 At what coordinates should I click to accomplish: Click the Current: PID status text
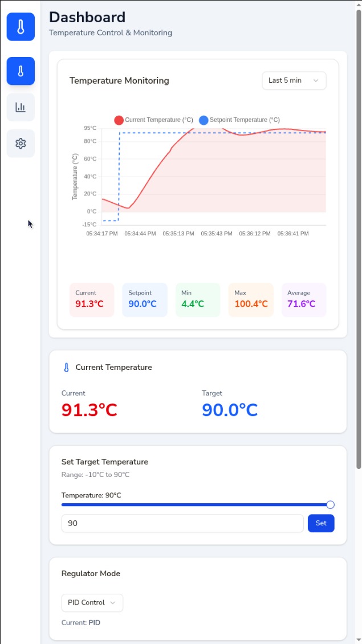pyautogui.click(x=81, y=623)
